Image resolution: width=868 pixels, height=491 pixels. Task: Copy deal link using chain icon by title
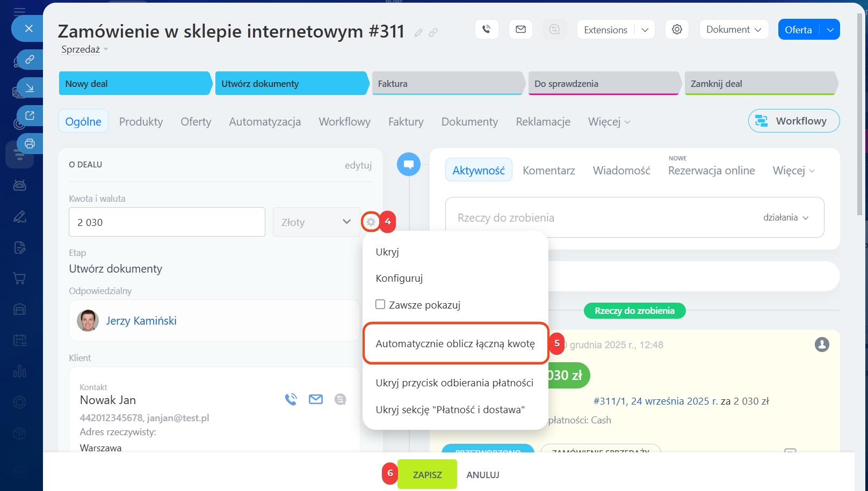pos(433,33)
